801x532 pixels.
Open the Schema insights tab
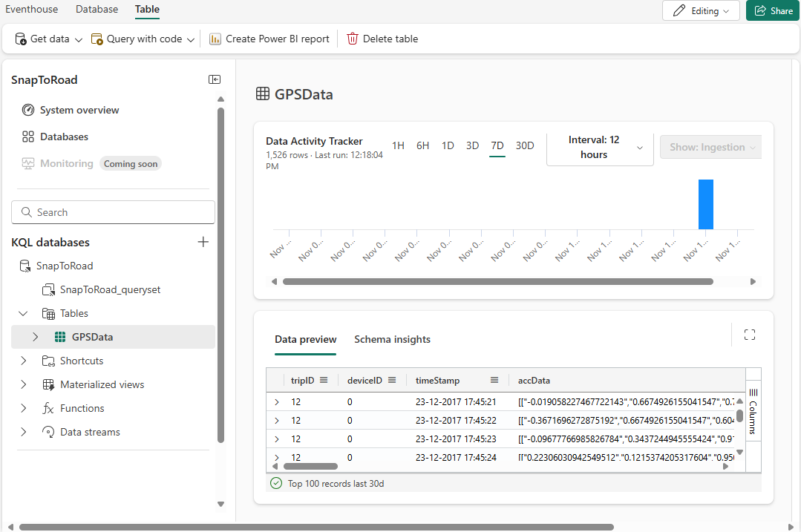pos(392,340)
